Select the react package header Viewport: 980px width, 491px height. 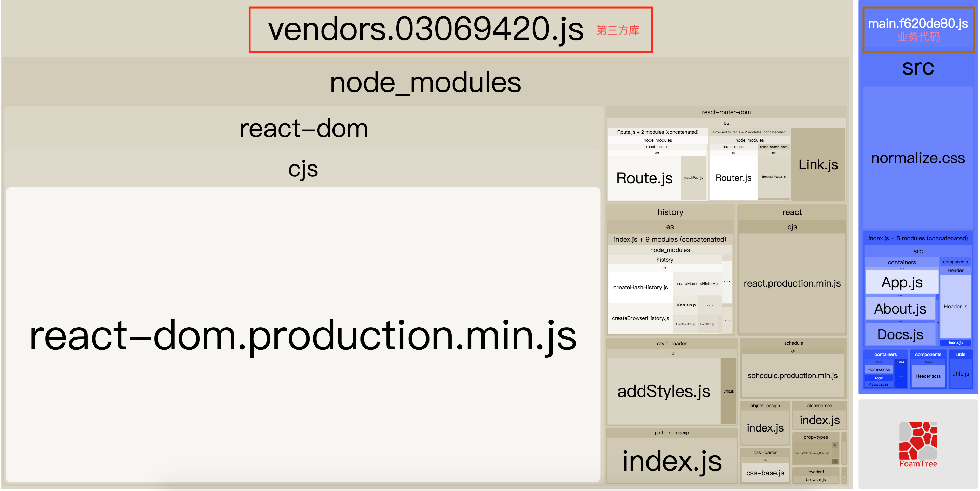point(792,212)
